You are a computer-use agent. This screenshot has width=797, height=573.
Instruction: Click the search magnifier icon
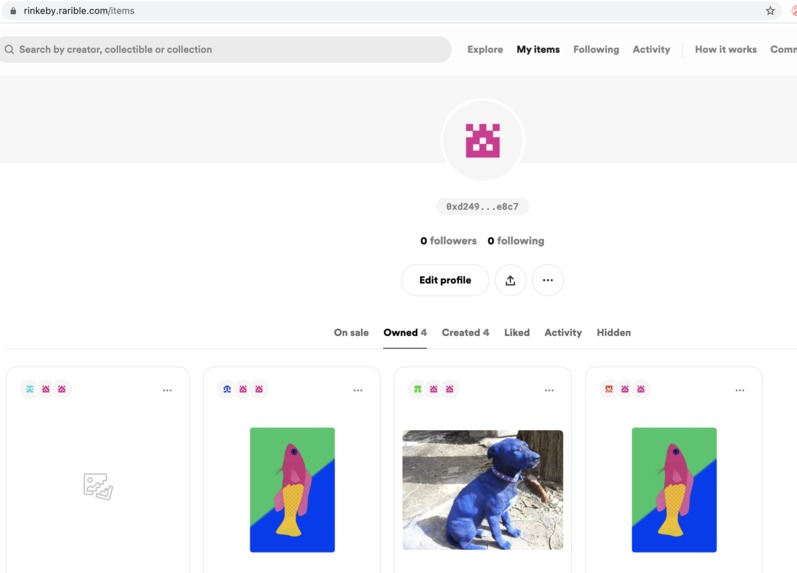tap(9, 49)
